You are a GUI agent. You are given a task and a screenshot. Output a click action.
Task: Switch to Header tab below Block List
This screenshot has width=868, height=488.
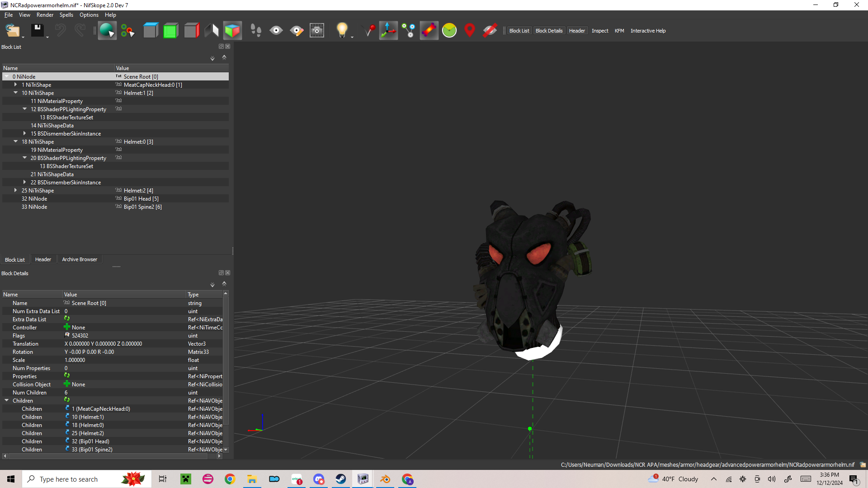point(43,259)
